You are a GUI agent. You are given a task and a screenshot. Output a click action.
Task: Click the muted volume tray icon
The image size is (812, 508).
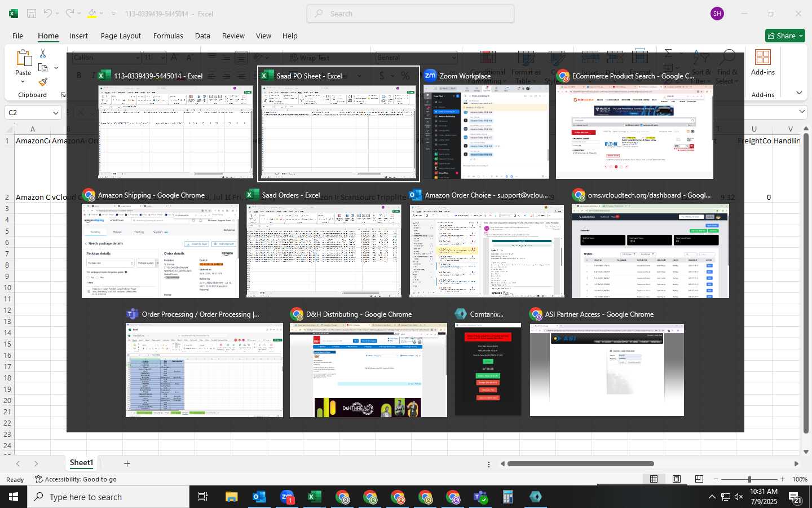(x=739, y=497)
